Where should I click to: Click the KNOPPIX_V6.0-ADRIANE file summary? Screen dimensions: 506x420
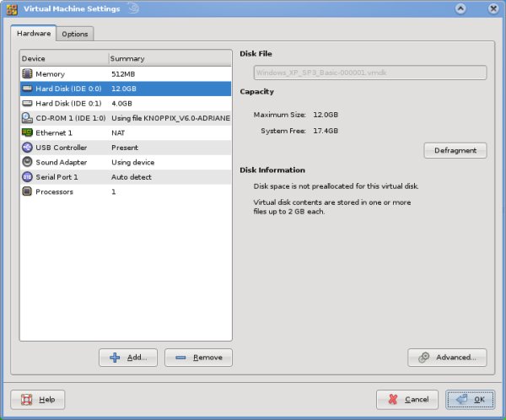click(x=170, y=118)
